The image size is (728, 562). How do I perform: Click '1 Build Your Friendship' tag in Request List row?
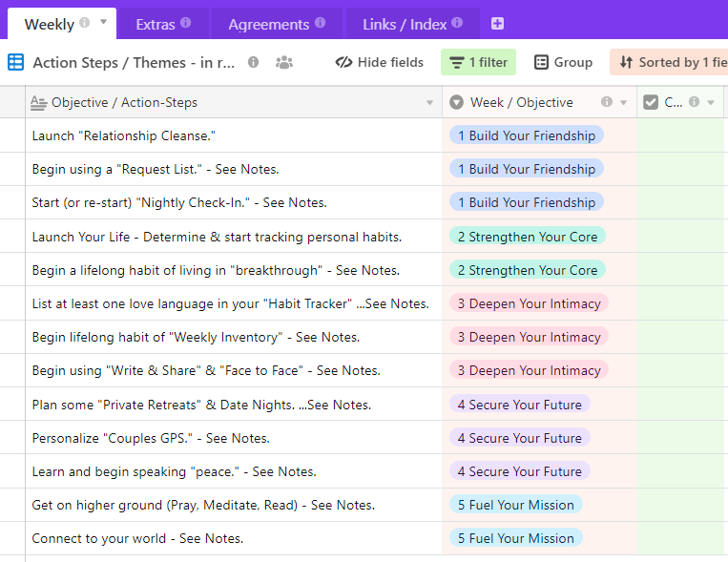coord(527,169)
